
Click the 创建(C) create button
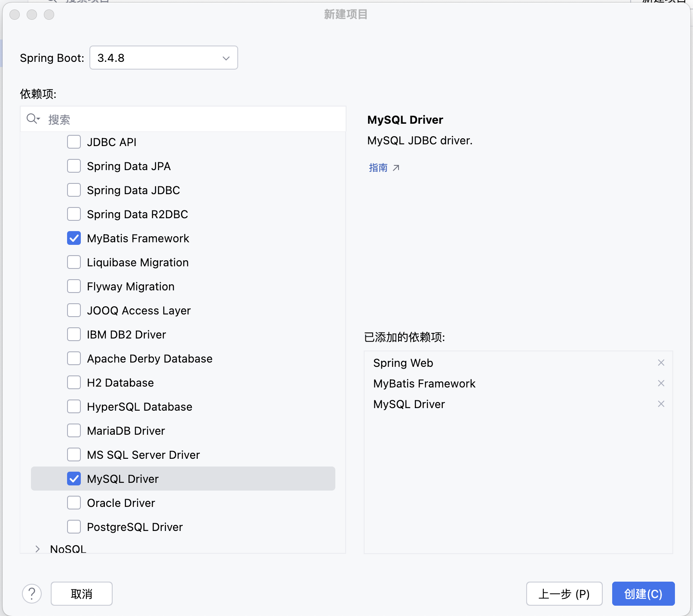tap(643, 594)
